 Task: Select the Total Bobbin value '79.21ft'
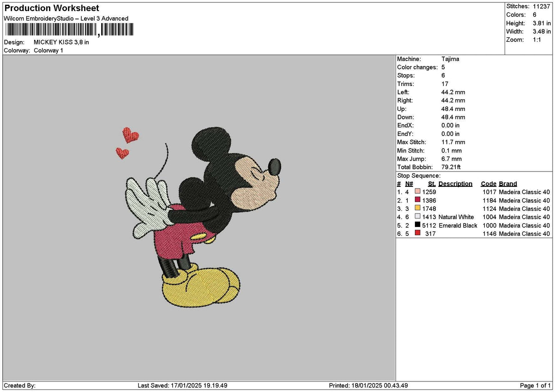click(x=451, y=167)
